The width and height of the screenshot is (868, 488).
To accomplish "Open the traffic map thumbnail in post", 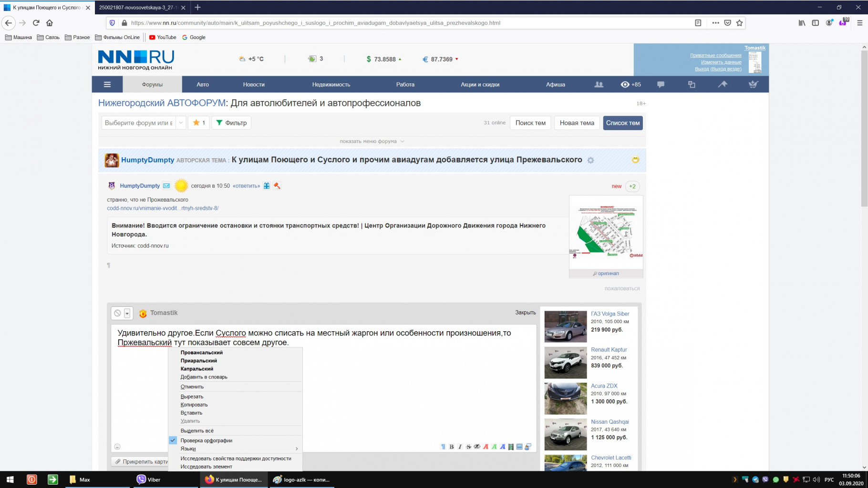I will click(x=606, y=232).
